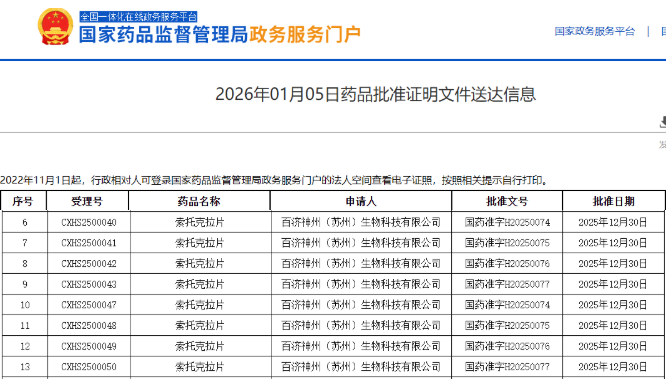The width and height of the screenshot is (670, 382).
Task: Select acceptance number CXHS2500048
Action: pos(89,325)
